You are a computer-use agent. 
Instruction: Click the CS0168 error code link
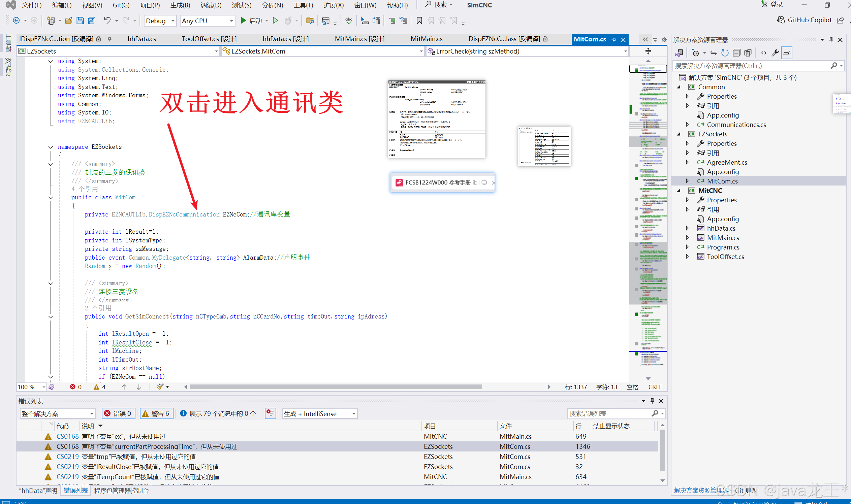67,436
